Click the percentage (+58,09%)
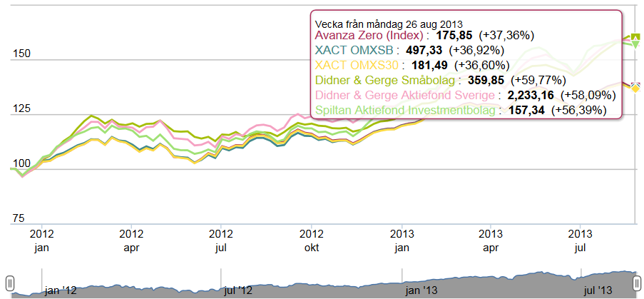Image resolution: width=644 pixels, height=299 pixels. point(588,96)
